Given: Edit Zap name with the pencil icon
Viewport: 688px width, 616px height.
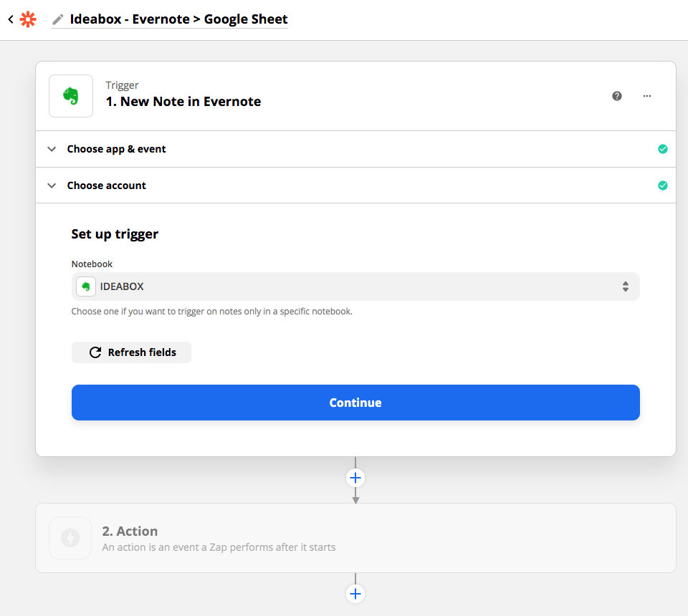Looking at the screenshot, I should point(58,20).
